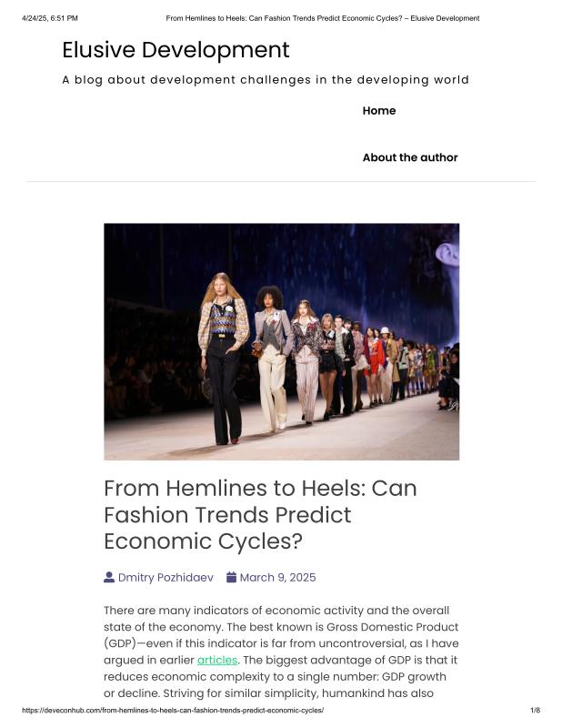This screenshot has height=728, width=562.
Task: Click the curly-haired model in cream trousers
Action: pos(273,358)
